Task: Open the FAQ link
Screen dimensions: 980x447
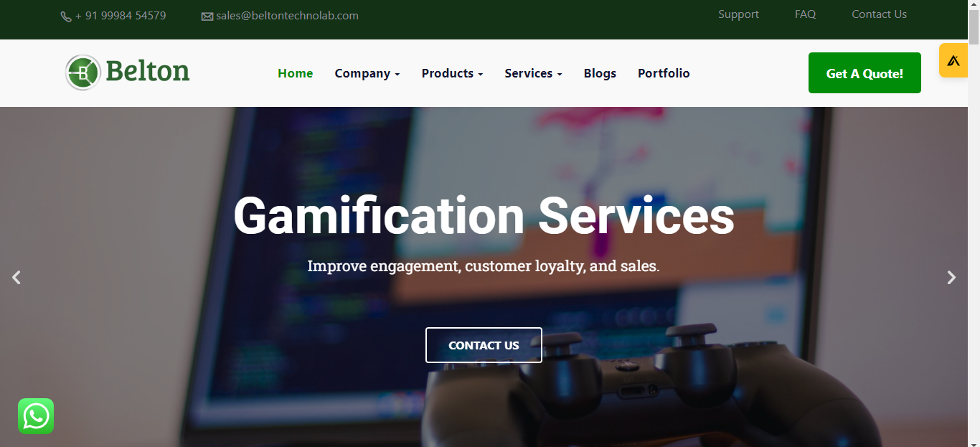Action: click(805, 14)
